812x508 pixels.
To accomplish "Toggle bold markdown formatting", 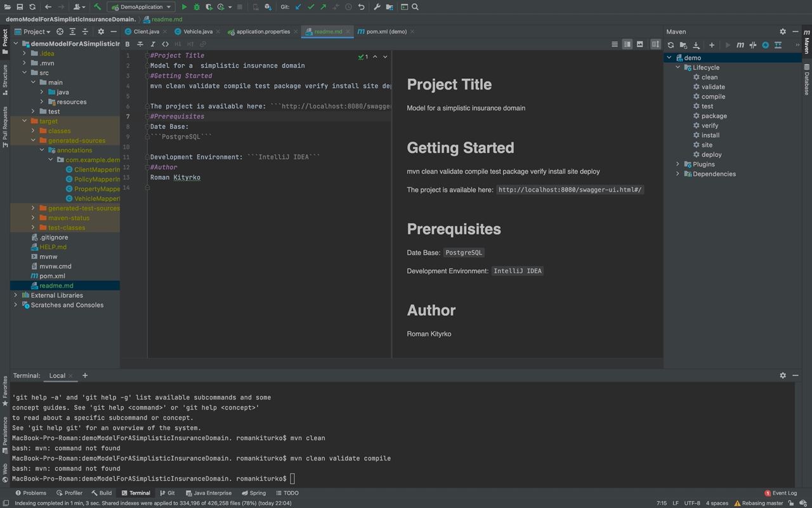I will click(128, 44).
